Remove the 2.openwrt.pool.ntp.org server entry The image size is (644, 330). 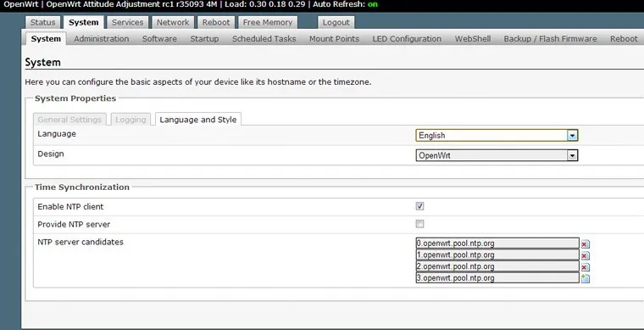point(585,267)
